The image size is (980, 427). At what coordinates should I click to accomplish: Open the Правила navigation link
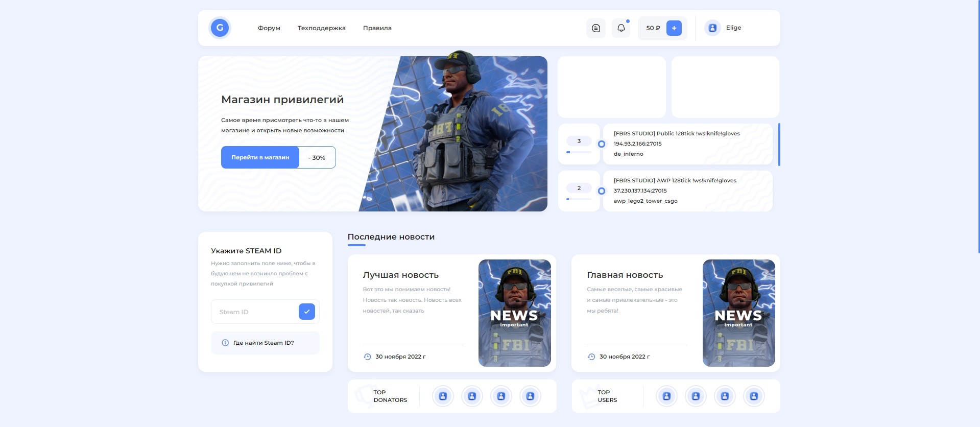[377, 28]
